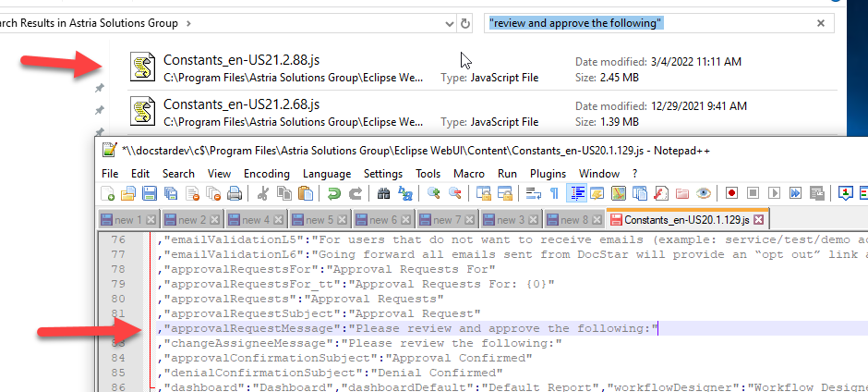Viewport: 868px width, 392px height.
Task: Click the Save Recorded Macro icon
Action: 816,193
